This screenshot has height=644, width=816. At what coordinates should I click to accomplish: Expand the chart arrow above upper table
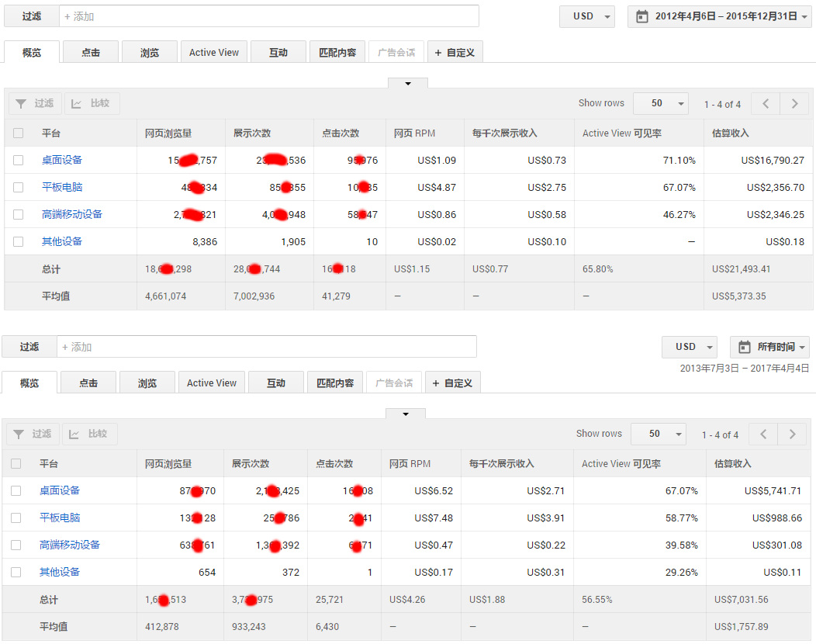click(x=407, y=83)
